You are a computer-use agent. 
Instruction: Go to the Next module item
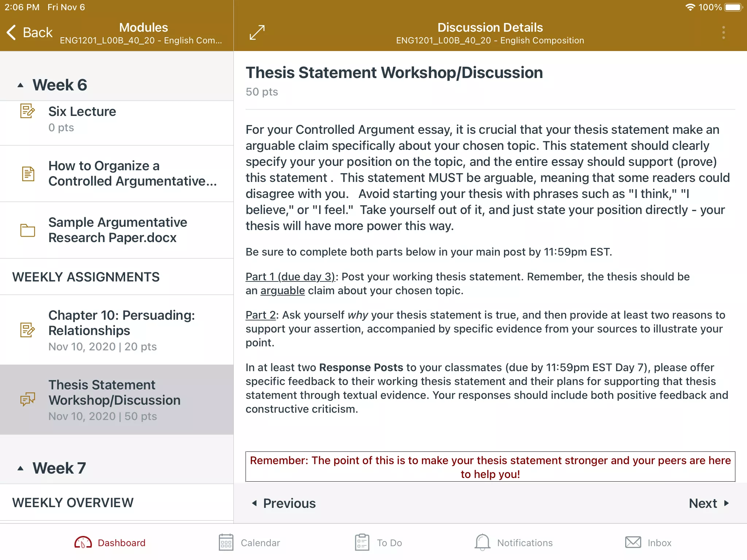point(709,503)
